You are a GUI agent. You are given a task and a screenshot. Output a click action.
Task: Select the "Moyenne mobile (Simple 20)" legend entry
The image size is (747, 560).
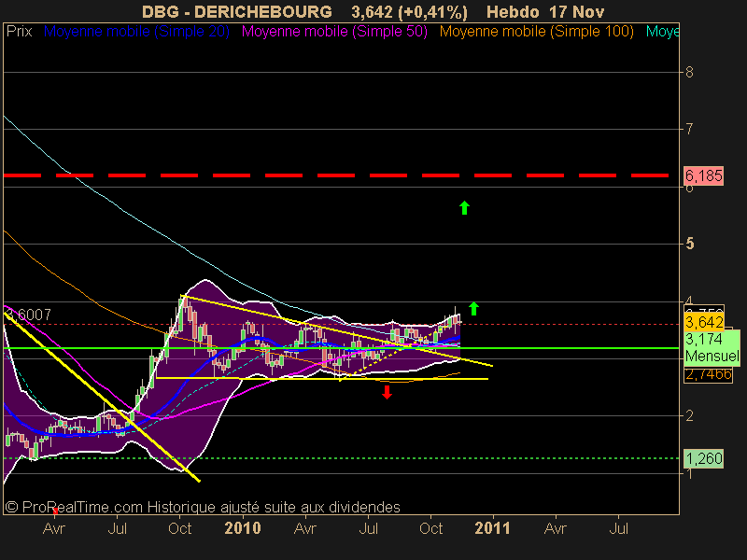[x=136, y=32]
